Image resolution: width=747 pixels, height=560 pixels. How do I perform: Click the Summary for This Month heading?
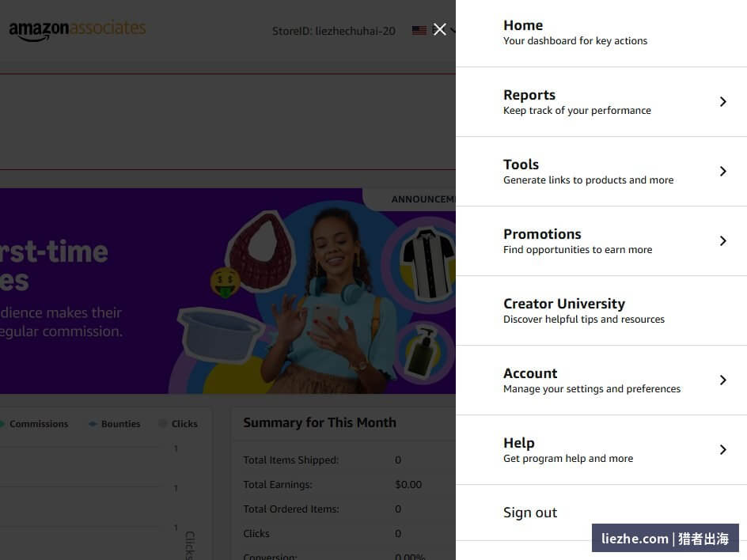pos(320,422)
